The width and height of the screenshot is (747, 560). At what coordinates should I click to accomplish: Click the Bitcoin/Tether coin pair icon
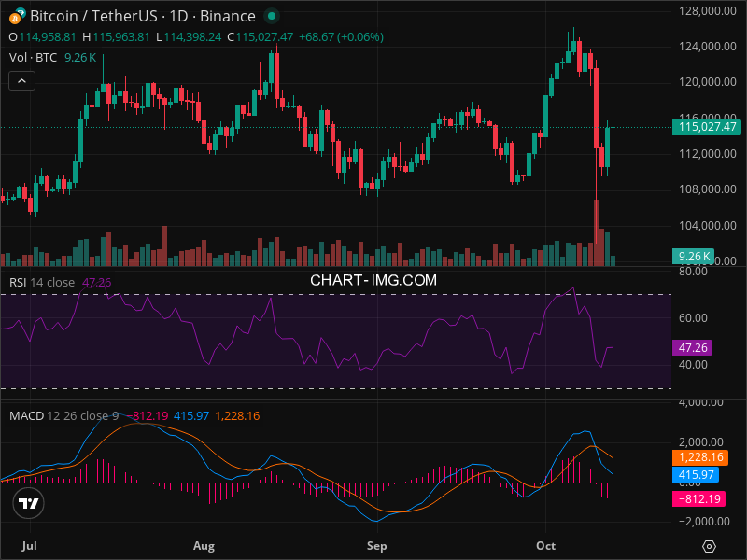[x=17, y=16]
